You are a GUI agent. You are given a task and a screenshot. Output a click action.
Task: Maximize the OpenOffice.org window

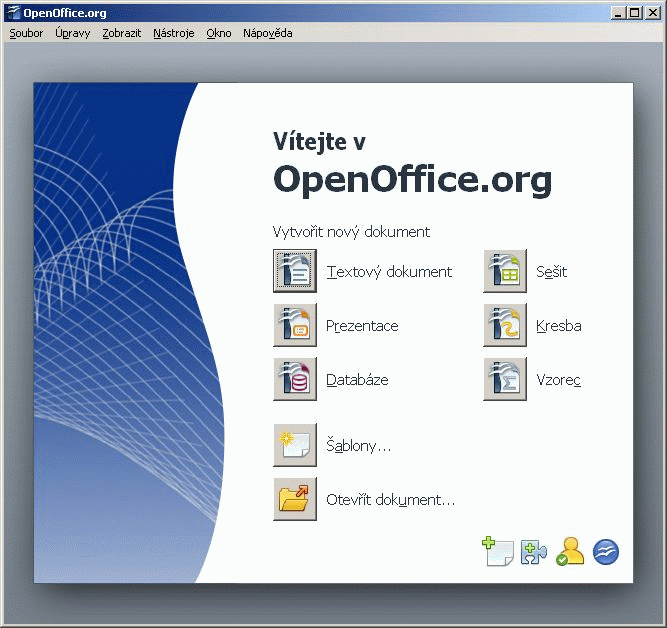[x=634, y=13]
